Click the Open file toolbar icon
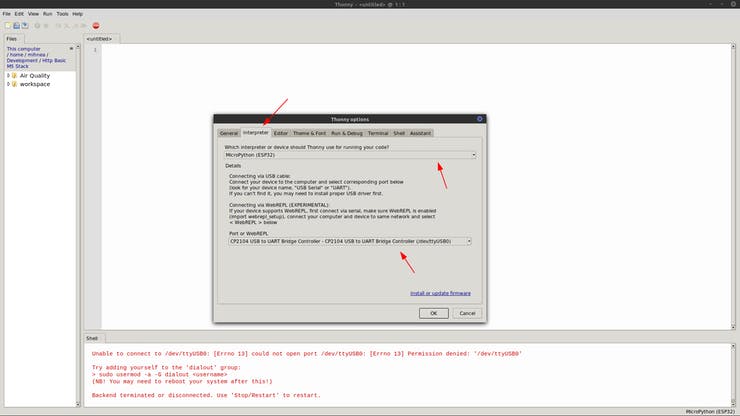The image size is (740, 416). (x=17, y=25)
